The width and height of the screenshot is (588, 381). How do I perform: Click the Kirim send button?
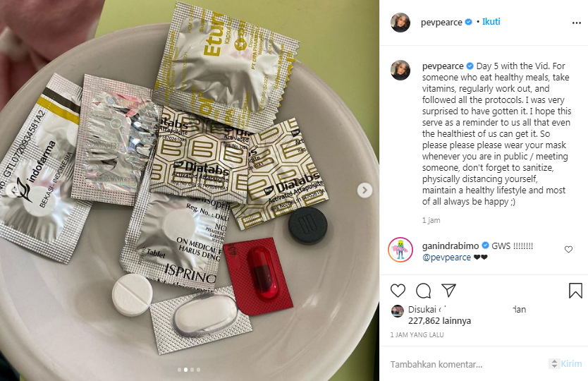pyautogui.click(x=571, y=364)
